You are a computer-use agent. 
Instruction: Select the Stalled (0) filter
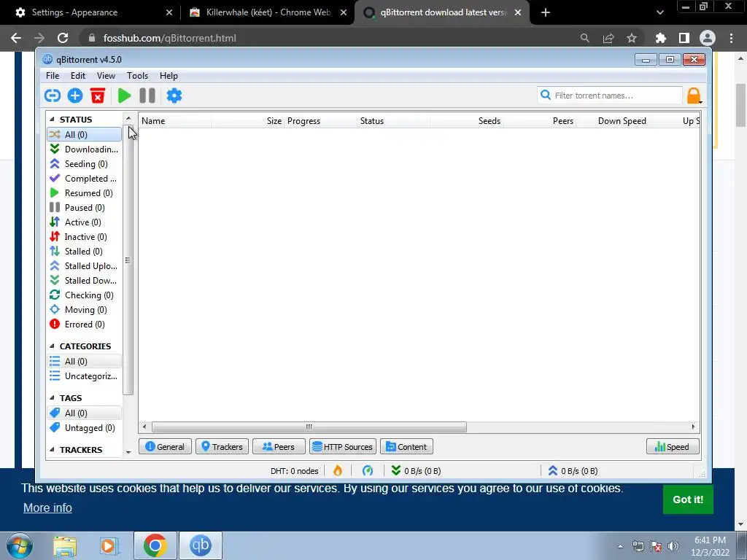click(x=85, y=252)
